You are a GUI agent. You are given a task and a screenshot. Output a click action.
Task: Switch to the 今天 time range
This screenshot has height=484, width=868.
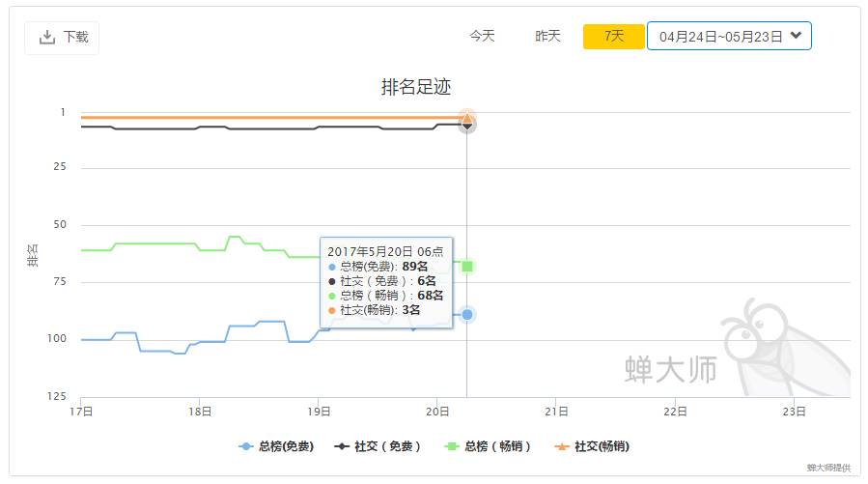[482, 37]
